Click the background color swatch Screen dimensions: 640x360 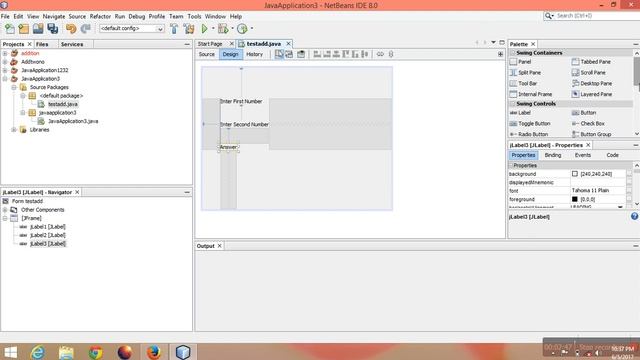click(575, 174)
